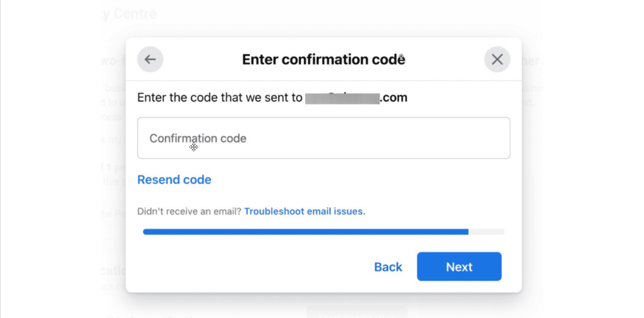Click the blurred 'Centre' page heading

tap(134, 14)
